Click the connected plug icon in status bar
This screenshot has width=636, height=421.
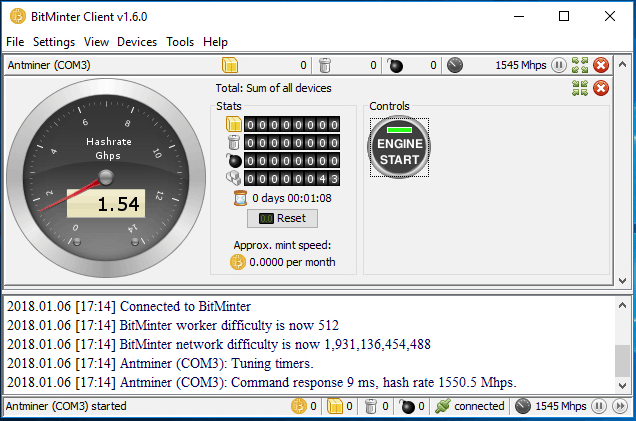pyautogui.click(x=440, y=407)
